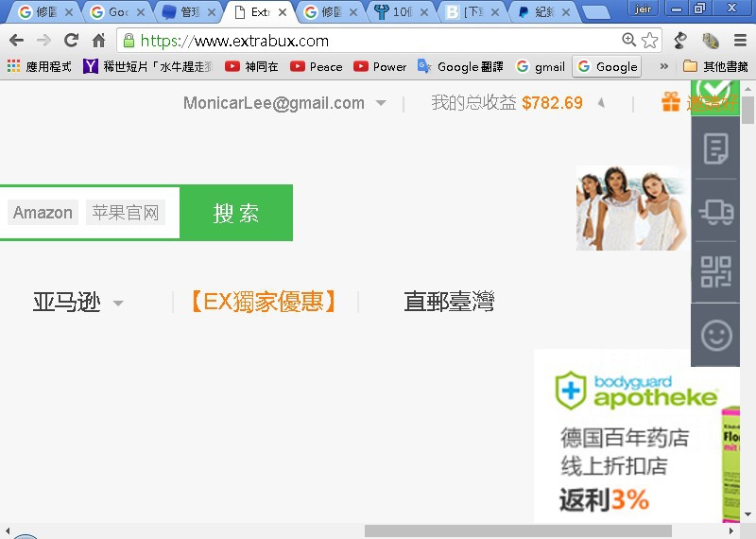Open the Yahoo 稀世短片 bookmark
Viewport: 756px width, 539px height.
[147, 66]
